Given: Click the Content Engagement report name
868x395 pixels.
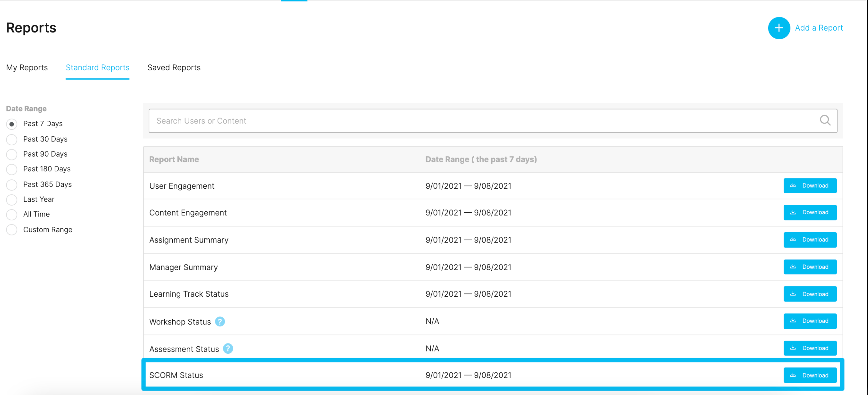Looking at the screenshot, I should pyautogui.click(x=188, y=213).
